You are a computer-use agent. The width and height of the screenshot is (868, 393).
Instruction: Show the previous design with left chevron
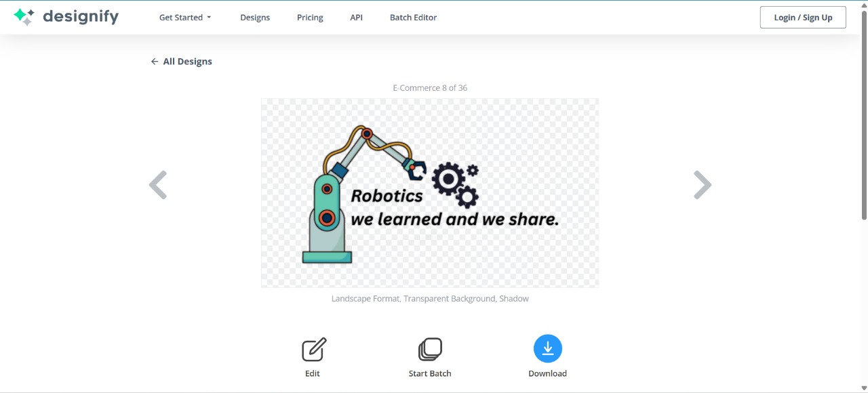(158, 185)
